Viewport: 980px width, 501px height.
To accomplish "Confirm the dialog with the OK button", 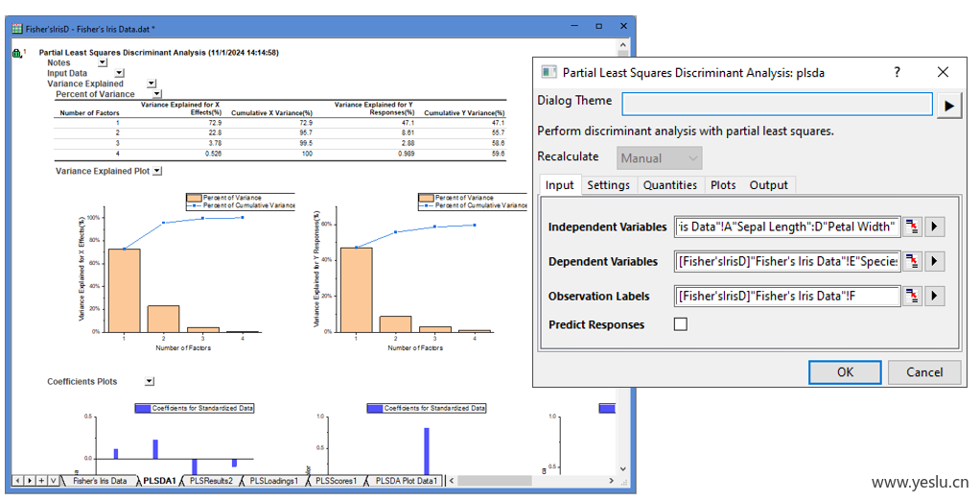I will [845, 372].
